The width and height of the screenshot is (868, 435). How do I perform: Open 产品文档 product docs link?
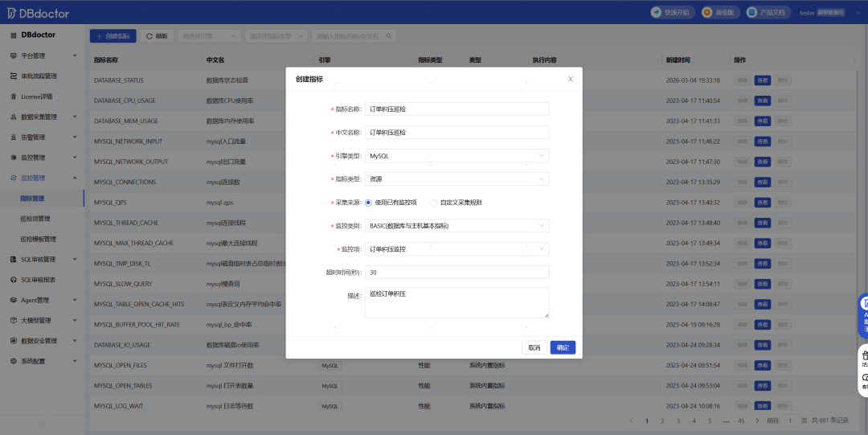click(768, 12)
